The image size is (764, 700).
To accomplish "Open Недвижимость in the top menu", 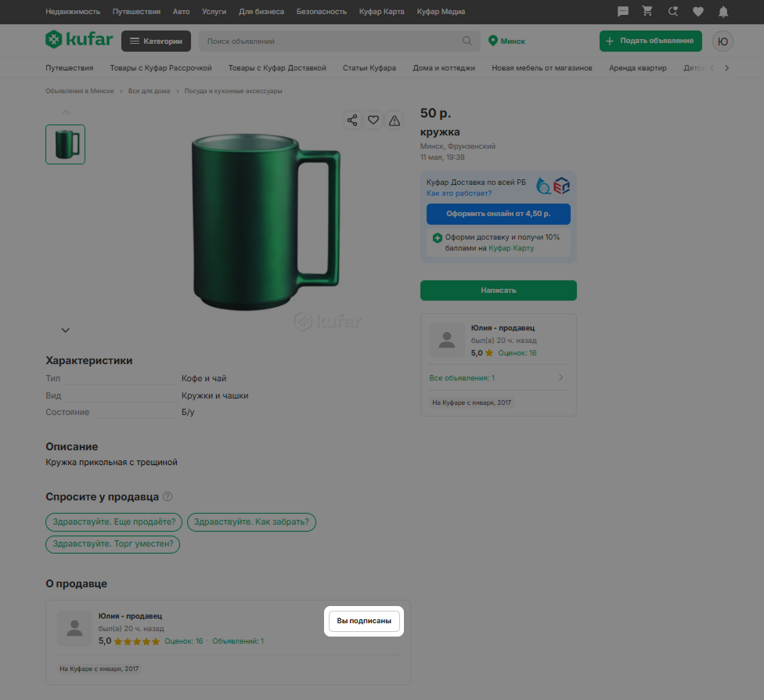I will 73,11.
